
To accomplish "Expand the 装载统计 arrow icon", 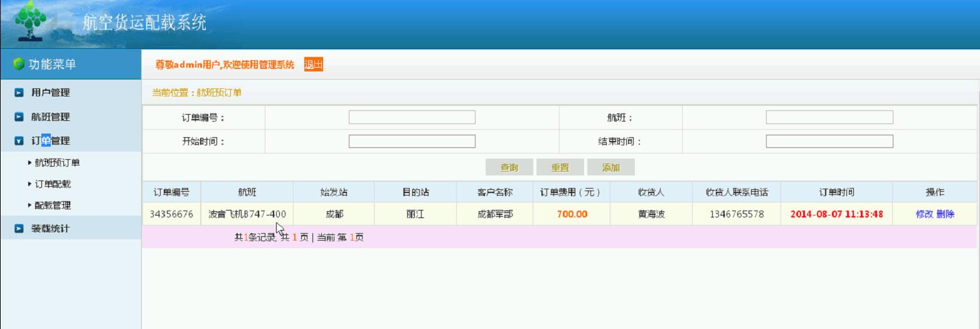I will [x=19, y=229].
